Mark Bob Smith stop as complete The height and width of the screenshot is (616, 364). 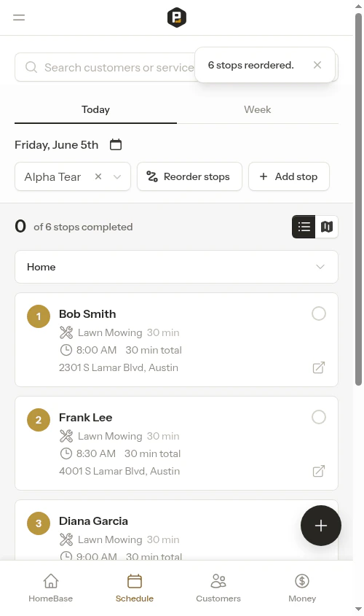319,313
